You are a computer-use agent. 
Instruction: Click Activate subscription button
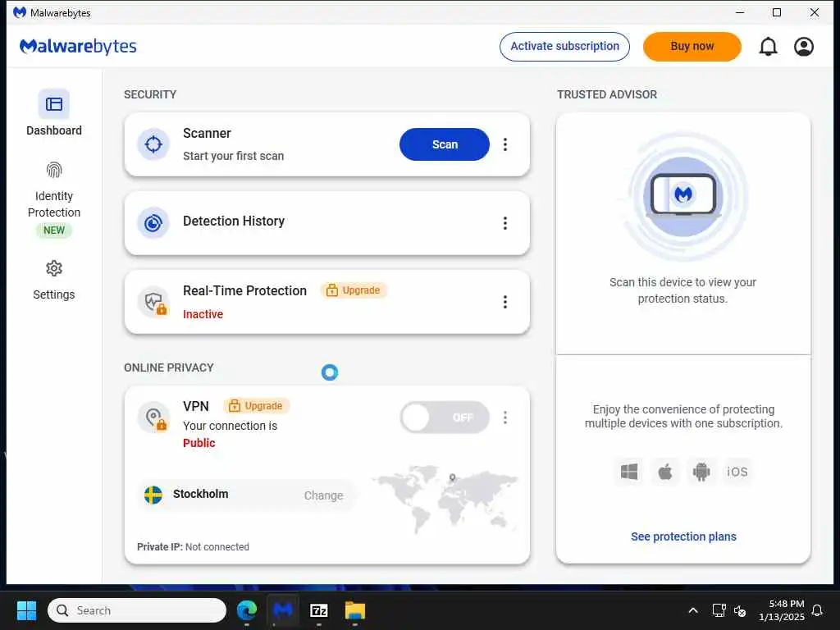coord(564,47)
